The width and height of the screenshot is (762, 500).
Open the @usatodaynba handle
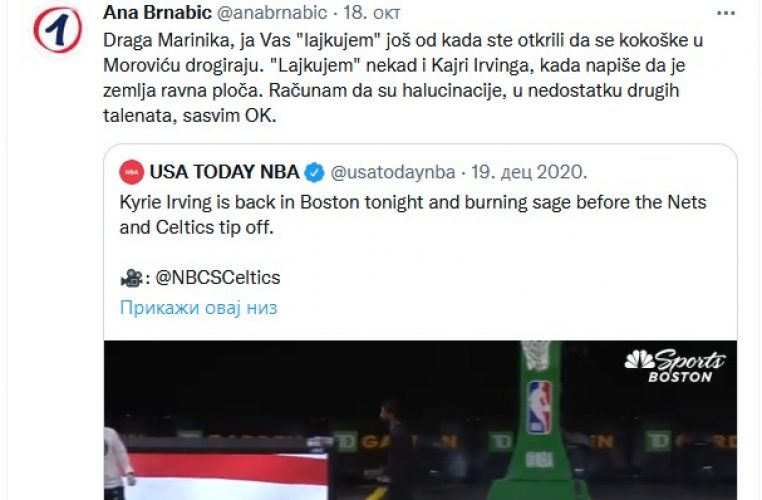coord(393,172)
